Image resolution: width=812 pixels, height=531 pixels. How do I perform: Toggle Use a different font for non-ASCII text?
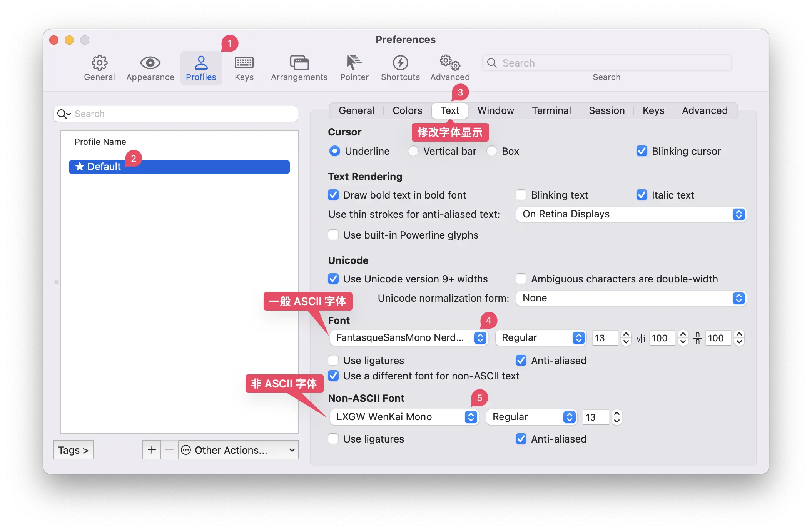click(334, 375)
